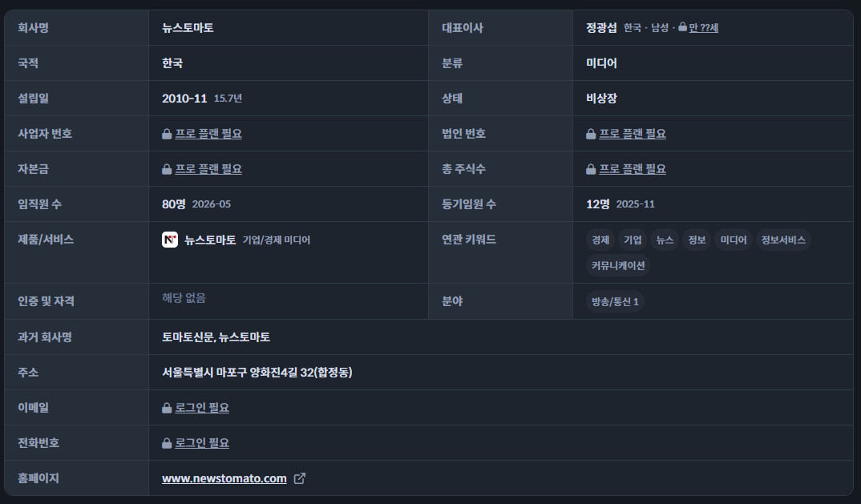Click the lock icon beside 이메일 login link

pyautogui.click(x=167, y=408)
